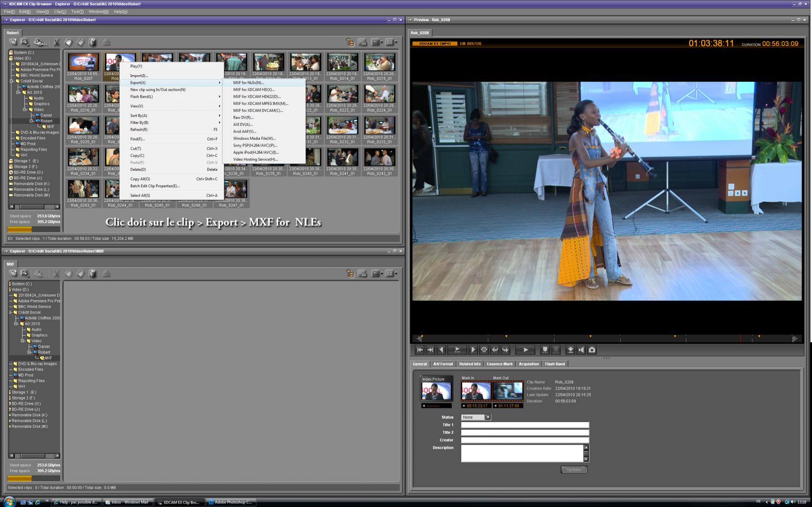Viewport: 812px width, 507px height.
Task: Select the Rob_0243_01 clip thumbnail
Action: (83, 189)
